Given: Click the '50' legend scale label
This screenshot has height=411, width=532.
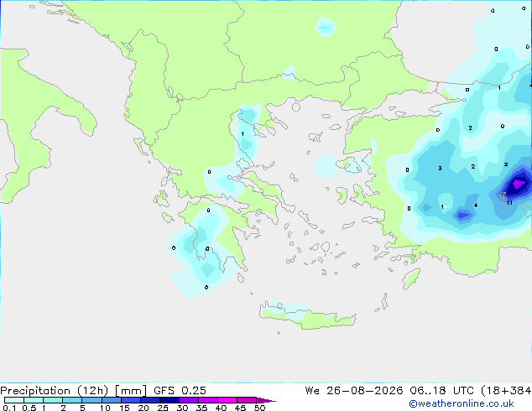Looking at the screenshot, I should click(259, 408).
